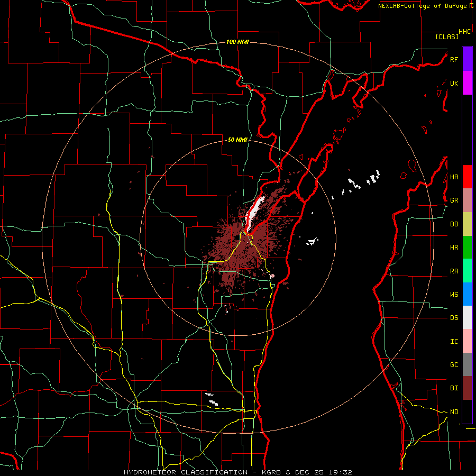Click the HR legend label
Screen dimensions: 476x476
[454, 248]
